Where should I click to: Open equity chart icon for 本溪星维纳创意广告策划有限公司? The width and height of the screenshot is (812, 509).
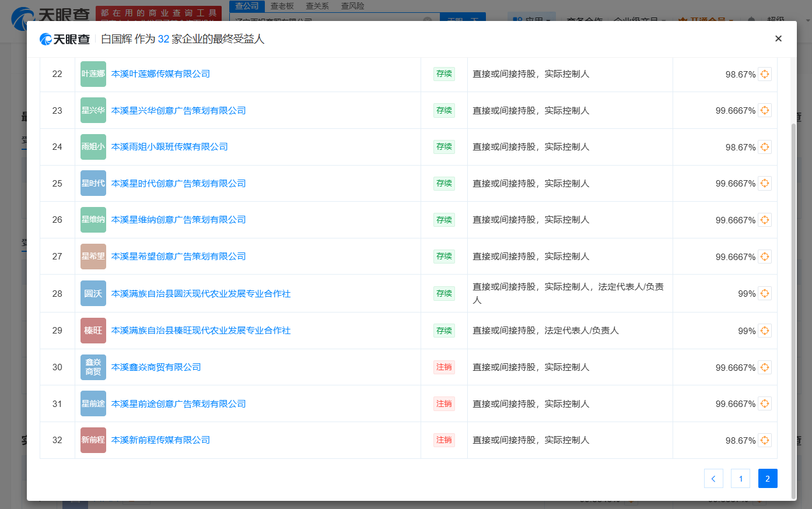(x=765, y=220)
